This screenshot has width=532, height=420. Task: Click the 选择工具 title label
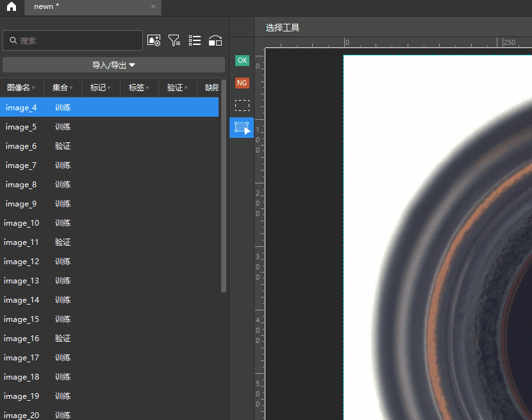(282, 28)
